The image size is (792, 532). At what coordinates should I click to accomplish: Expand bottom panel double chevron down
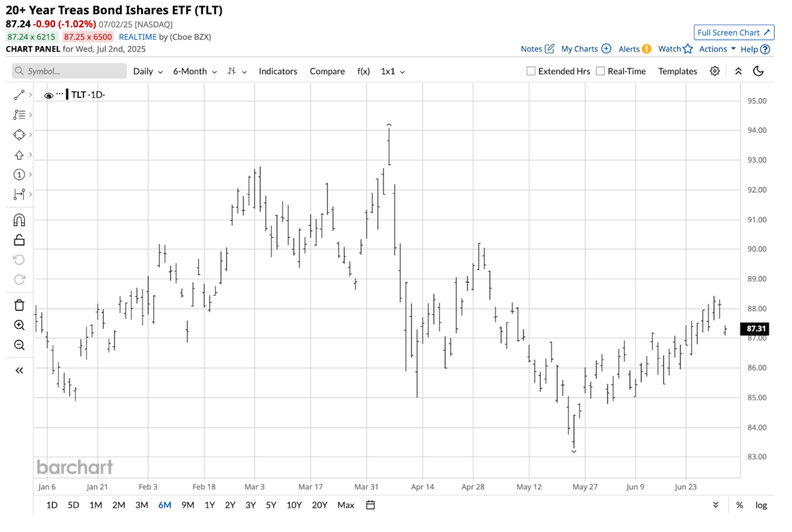[715, 505]
